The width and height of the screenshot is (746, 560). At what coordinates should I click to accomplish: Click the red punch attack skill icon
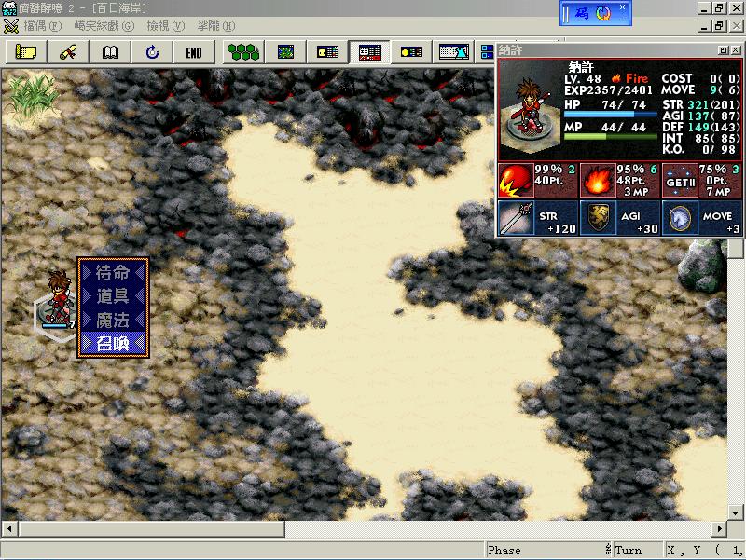pos(516,181)
